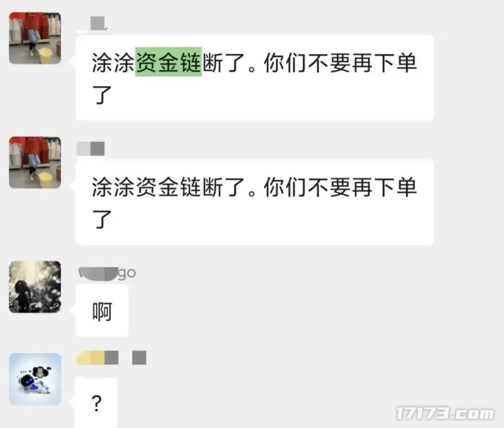This screenshot has width=504, height=428.
Task: Tap the blurred gray nickname above the second message
Action: pyautogui.click(x=91, y=149)
